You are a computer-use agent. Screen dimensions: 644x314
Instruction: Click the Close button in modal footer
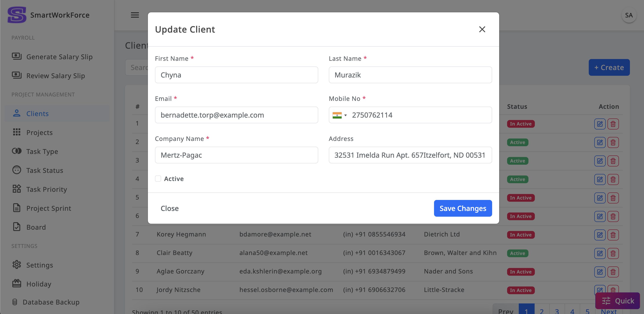click(169, 208)
